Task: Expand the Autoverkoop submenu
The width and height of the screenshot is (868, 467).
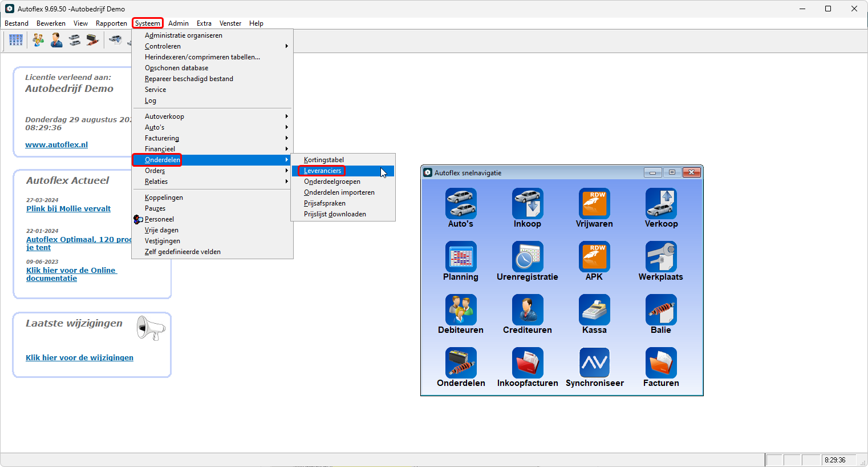Action: coord(212,116)
